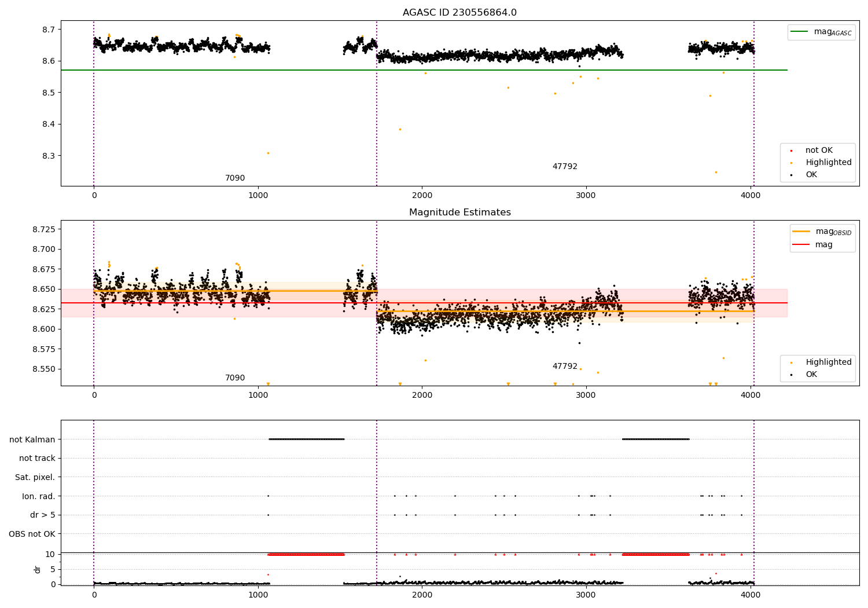
Task: Click the 'not track' row label
Action: 37,459
